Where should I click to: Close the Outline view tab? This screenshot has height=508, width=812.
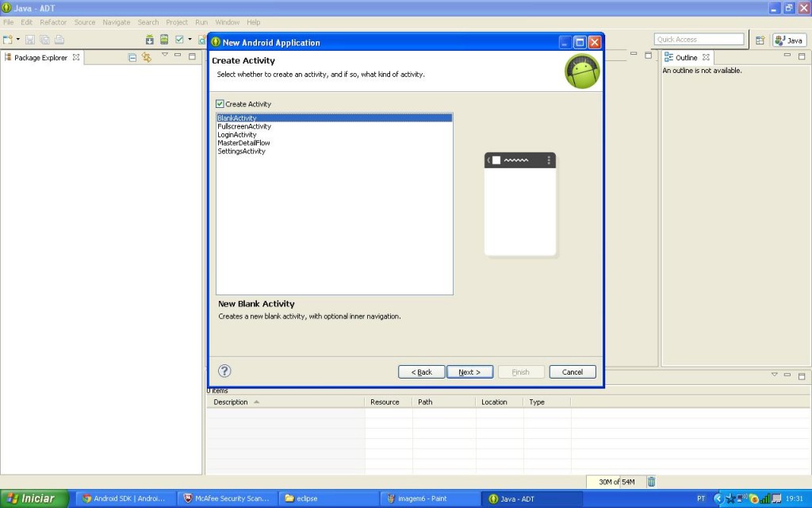click(706, 57)
